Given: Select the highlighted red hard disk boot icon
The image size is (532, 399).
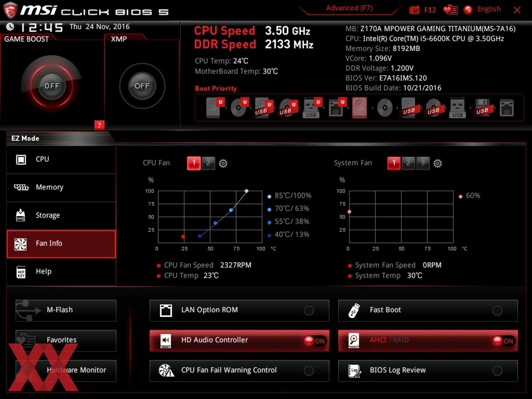Looking at the screenshot, I should point(359,108).
